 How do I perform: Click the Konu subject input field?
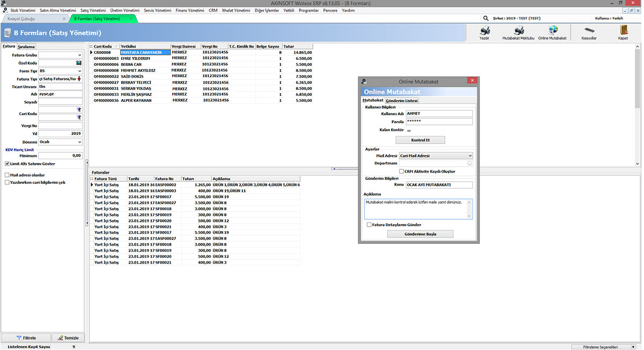click(x=439, y=185)
